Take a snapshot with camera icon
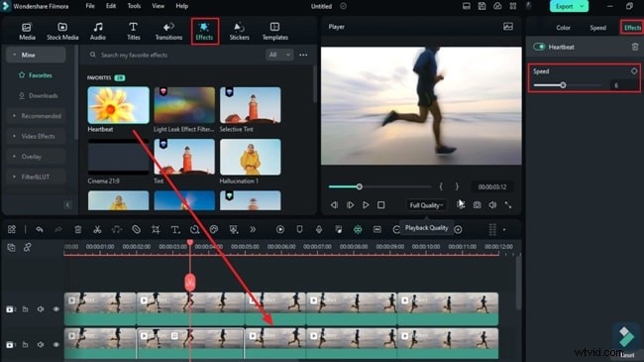This screenshot has height=362, width=644. click(x=477, y=205)
